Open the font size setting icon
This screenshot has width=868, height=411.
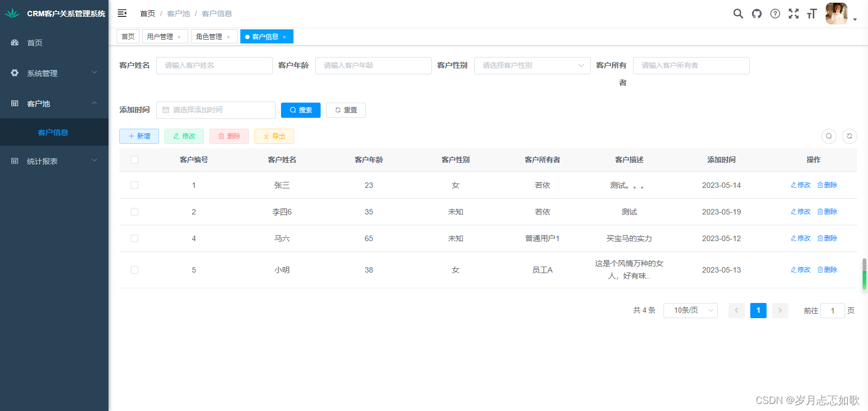click(x=812, y=14)
